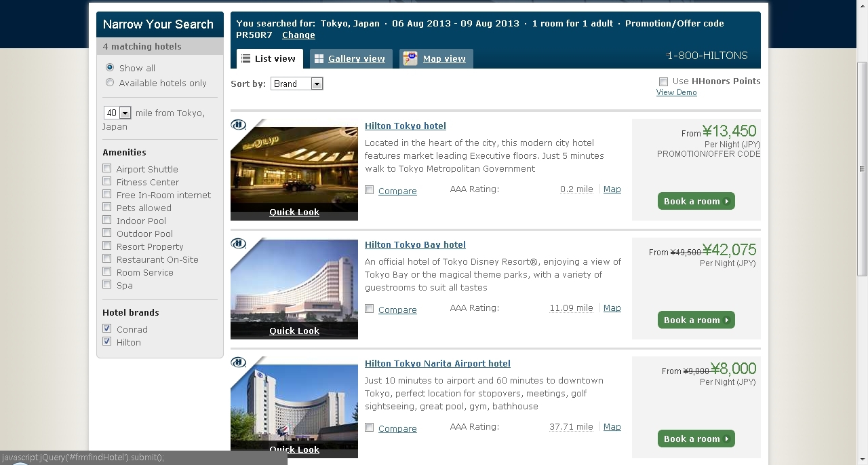This screenshot has width=868, height=465.
Task: Open the Hilton Tokyo Bay hotel link
Action: click(415, 245)
